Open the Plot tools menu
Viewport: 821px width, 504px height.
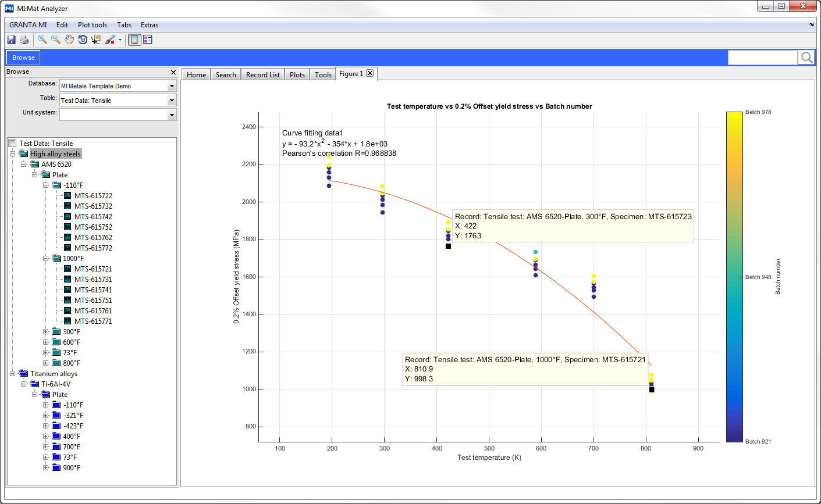(92, 25)
